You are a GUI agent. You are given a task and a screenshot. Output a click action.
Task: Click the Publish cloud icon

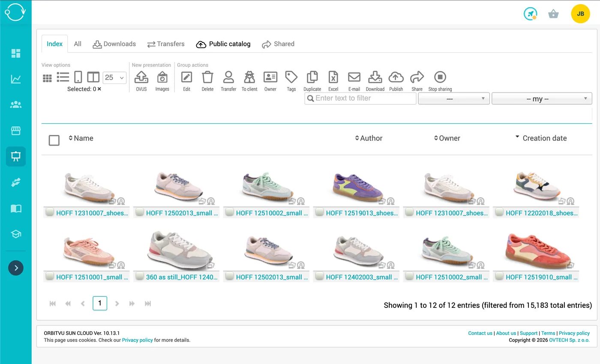396,78
